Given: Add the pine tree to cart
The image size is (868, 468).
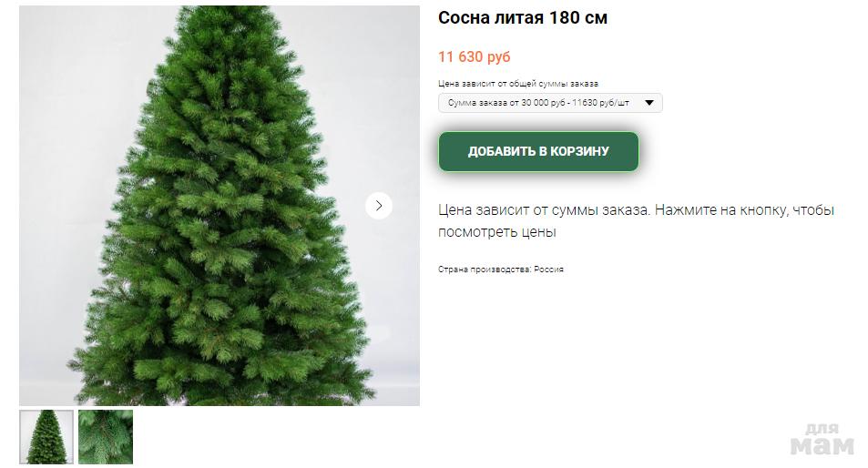Looking at the screenshot, I should point(538,151).
